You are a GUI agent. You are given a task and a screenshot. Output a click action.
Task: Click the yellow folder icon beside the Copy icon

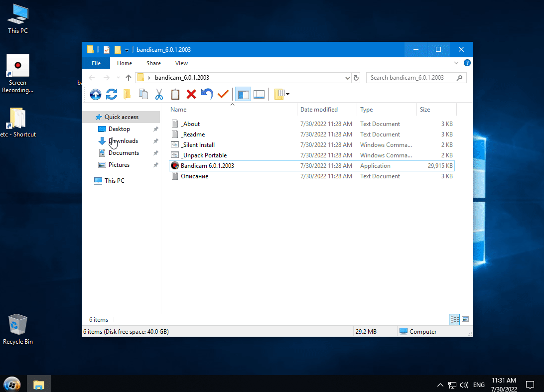point(128,94)
